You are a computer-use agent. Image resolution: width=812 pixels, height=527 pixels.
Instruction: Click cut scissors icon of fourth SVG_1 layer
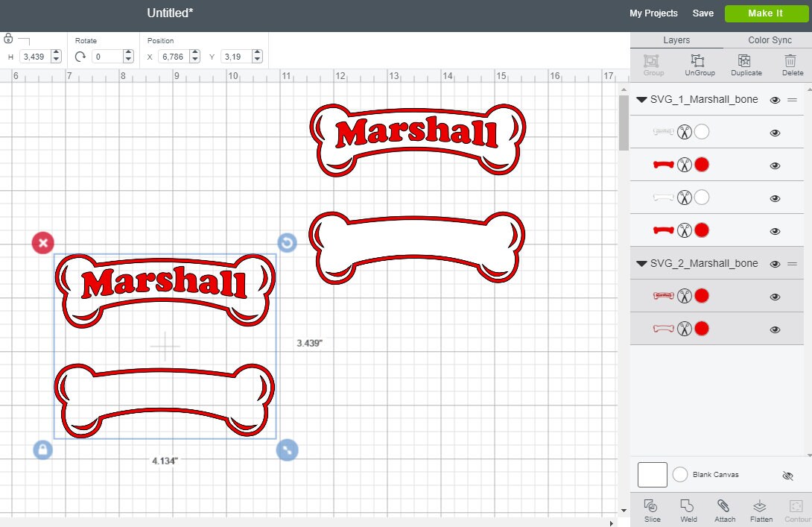point(685,230)
